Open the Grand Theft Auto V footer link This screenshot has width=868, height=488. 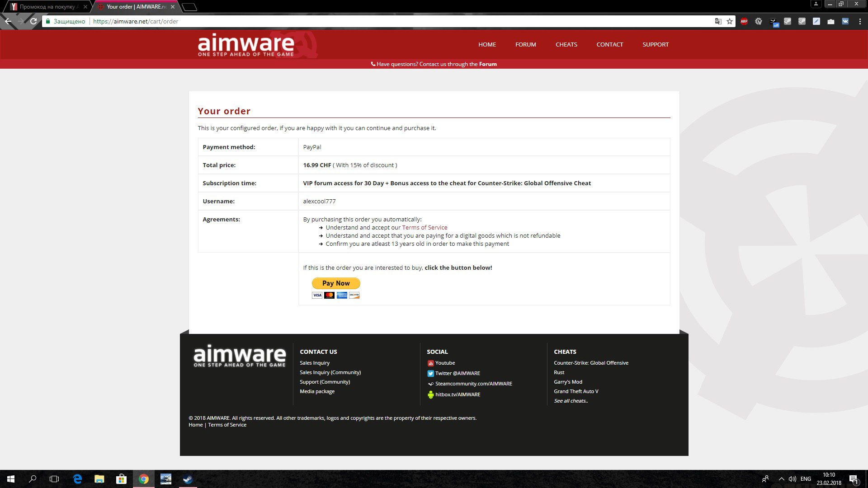(576, 391)
